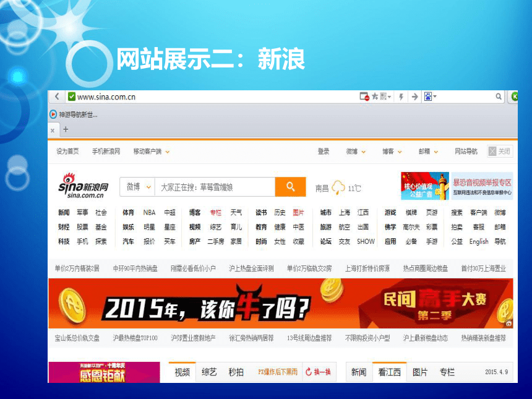Open the 汽车 channel link
The height and width of the screenshot is (399, 532).
click(128, 241)
